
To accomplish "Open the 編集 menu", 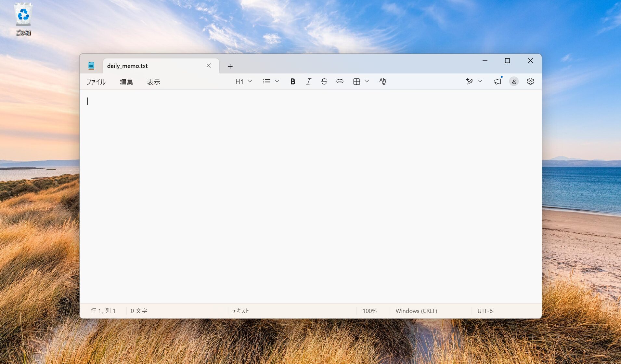I will [126, 82].
